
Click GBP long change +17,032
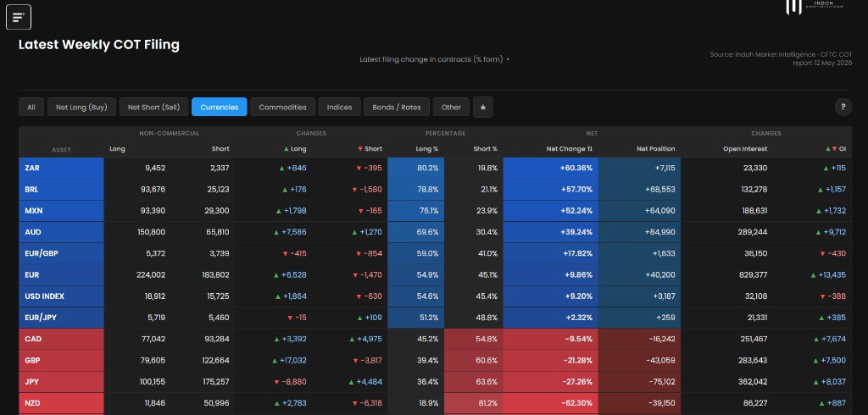[x=289, y=360]
